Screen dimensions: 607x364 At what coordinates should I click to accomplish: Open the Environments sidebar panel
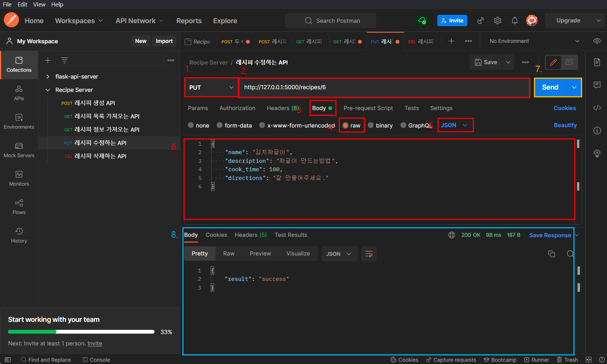click(x=19, y=122)
